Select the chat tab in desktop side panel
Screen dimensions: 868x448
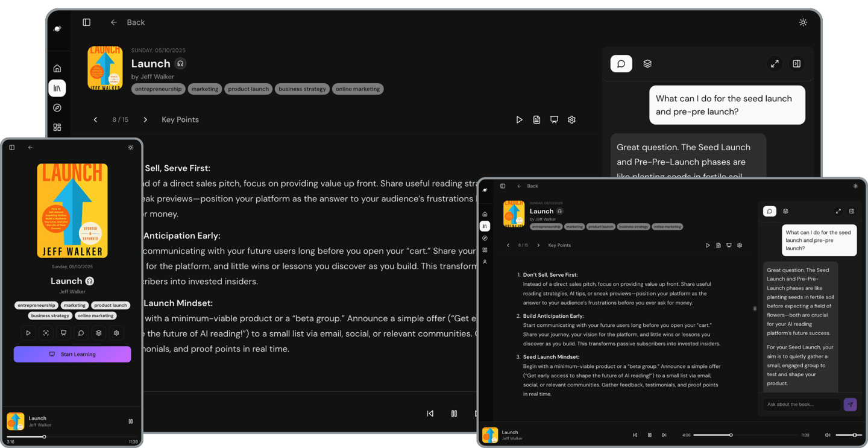(x=621, y=63)
